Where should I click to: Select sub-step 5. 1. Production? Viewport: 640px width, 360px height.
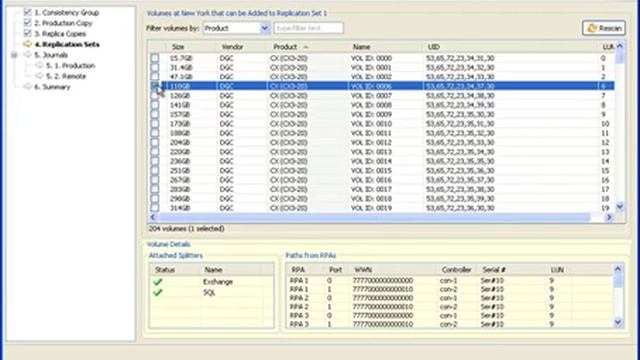point(70,66)
